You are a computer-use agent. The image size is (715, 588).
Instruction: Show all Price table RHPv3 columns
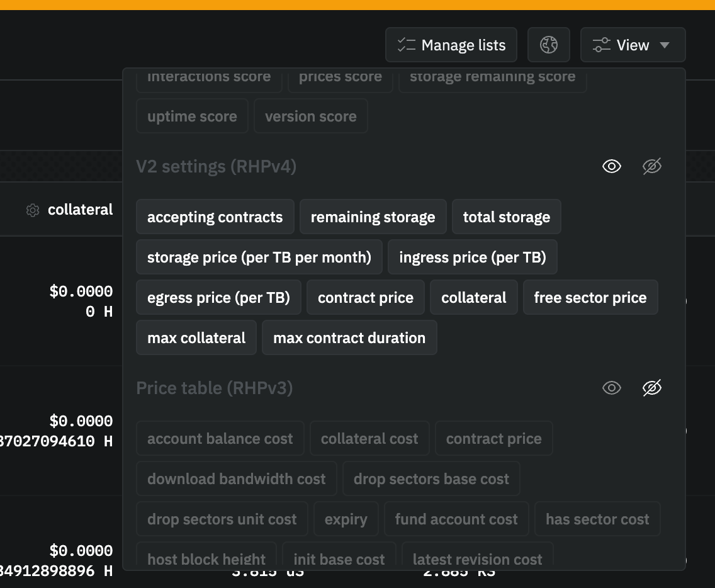[x=612, y=388]
